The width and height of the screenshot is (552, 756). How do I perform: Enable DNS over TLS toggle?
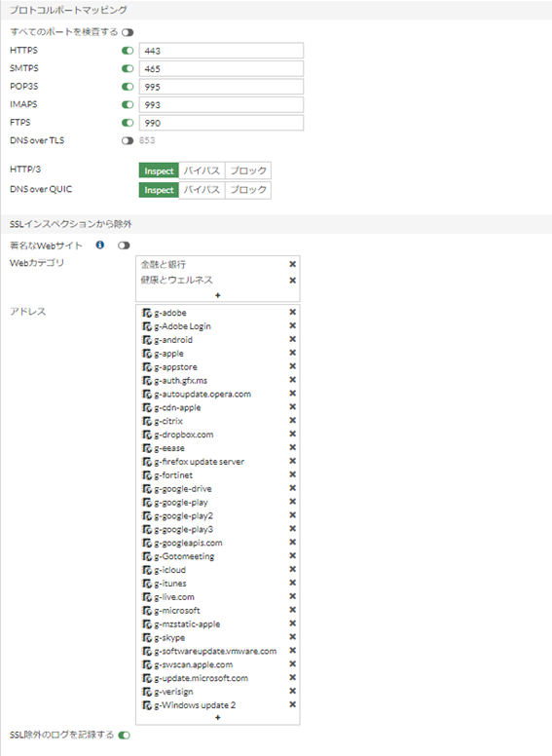click(x=128, y=141)
